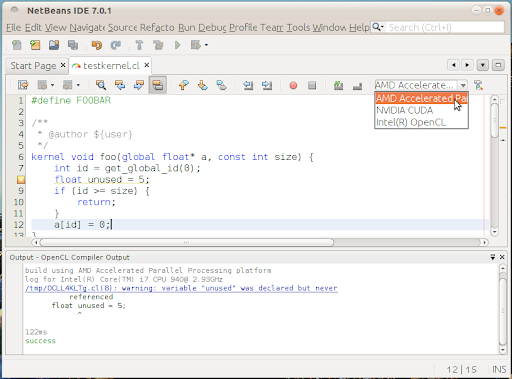Open the Source menu
Viewport: 512px width, 379px height.
pyautogui.click(x=122, y=27)
